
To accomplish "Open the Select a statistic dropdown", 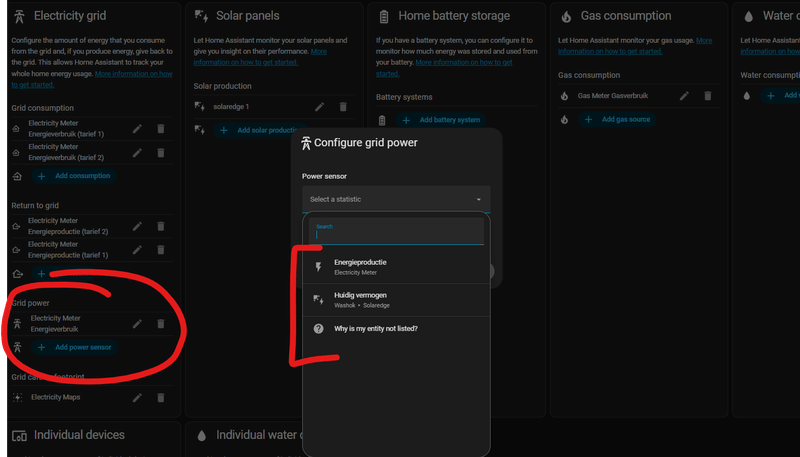I will click(396, 199).
